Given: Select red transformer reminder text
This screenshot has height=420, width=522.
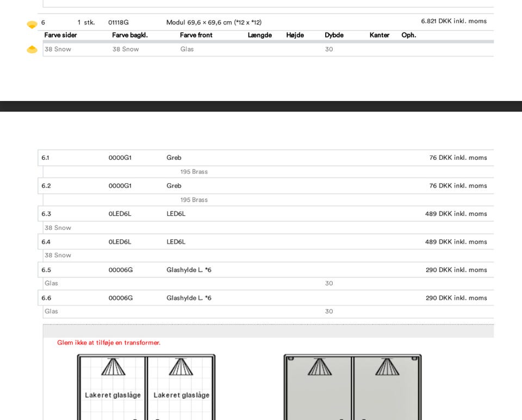Looking at the screenshot, I should (109, 342).
